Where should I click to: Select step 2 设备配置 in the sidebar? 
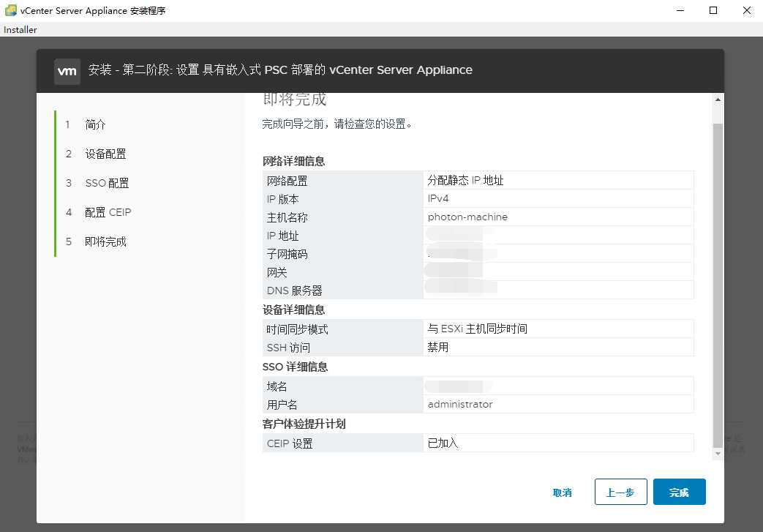click(x=105, y=154)
